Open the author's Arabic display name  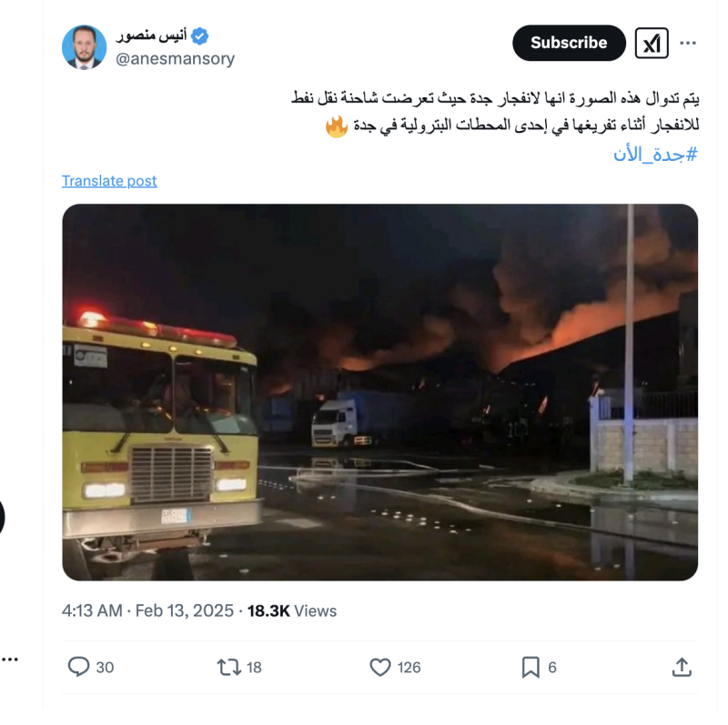click(151, 35)
